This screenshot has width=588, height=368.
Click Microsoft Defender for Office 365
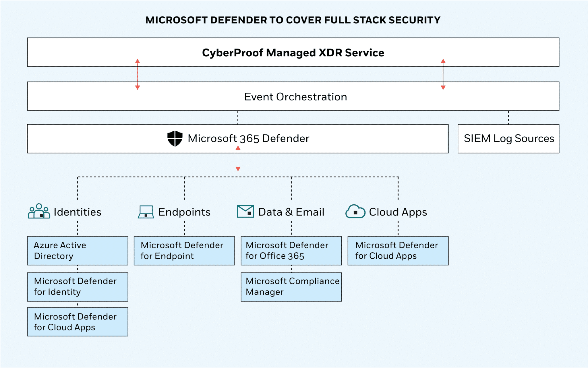[x=291, y=250]
